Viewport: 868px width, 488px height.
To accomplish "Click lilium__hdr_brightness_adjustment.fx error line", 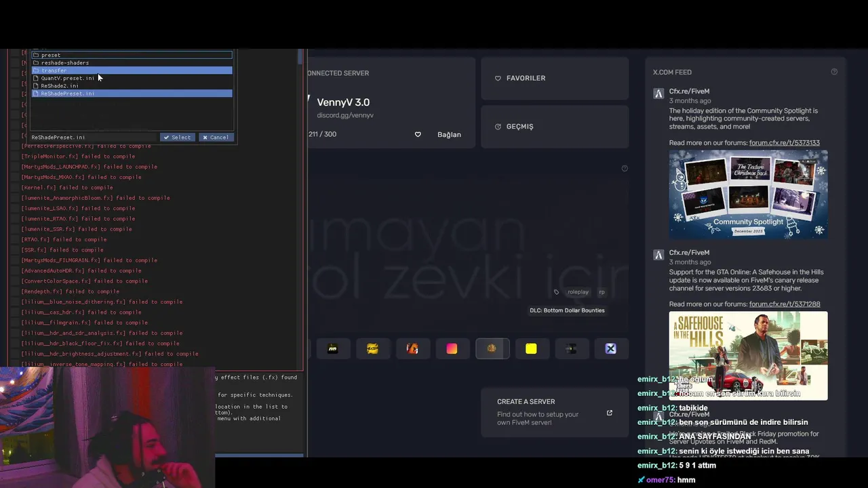I will [110, 354].
